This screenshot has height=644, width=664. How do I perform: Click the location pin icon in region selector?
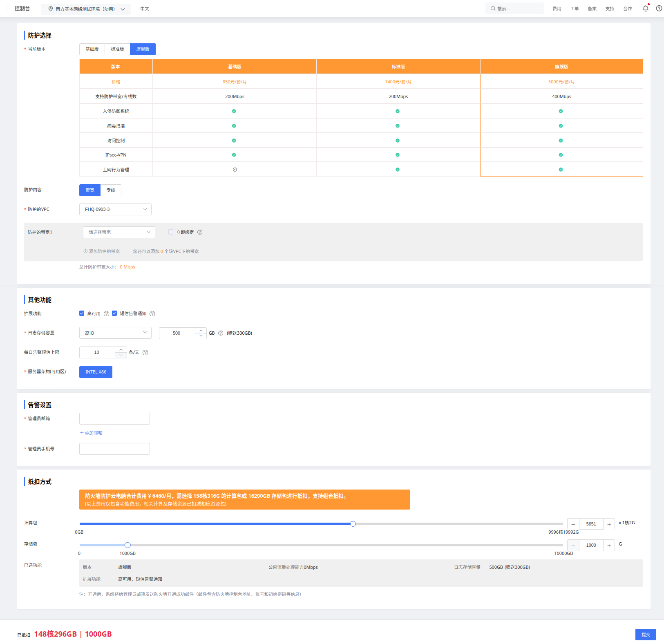tap(51, 9)
